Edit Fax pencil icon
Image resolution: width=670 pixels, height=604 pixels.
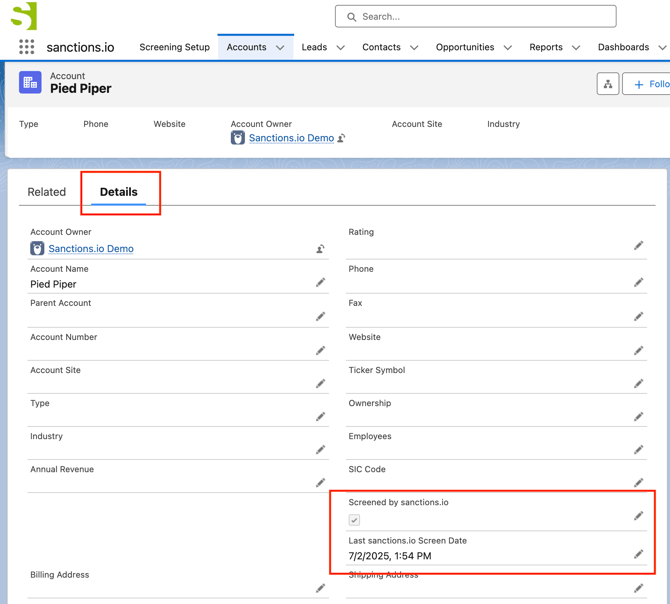638,316
